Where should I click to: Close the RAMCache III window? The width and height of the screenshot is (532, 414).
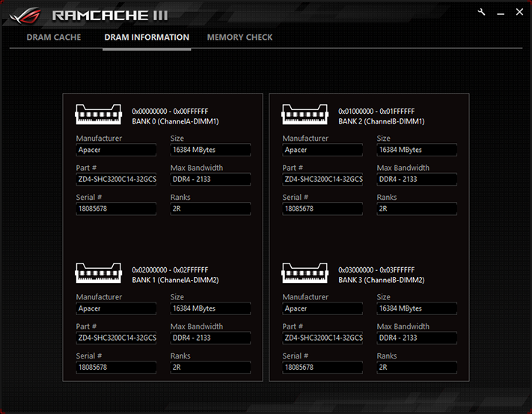tap(519, 12)
